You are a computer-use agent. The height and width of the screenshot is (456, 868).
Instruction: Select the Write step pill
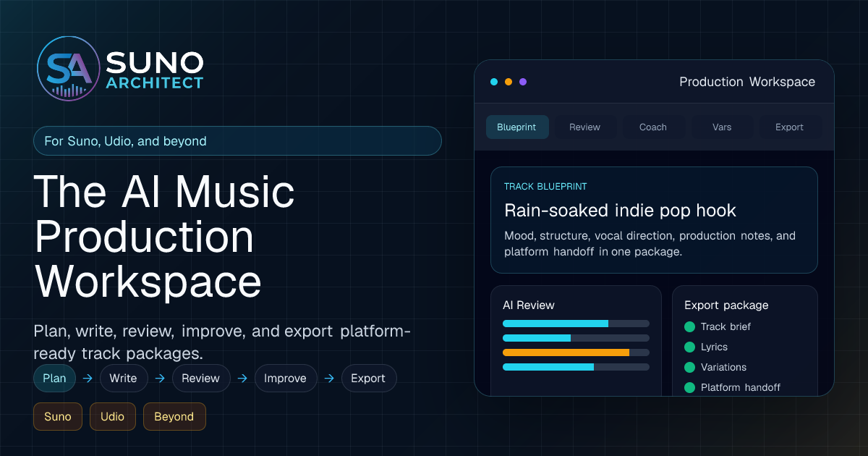pos(124,378)
